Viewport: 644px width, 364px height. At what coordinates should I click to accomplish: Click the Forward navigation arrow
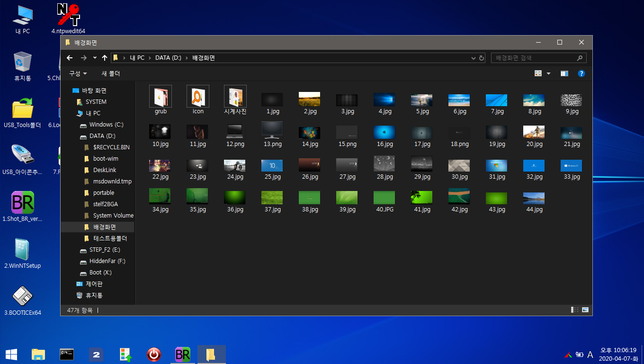[83, 58]
